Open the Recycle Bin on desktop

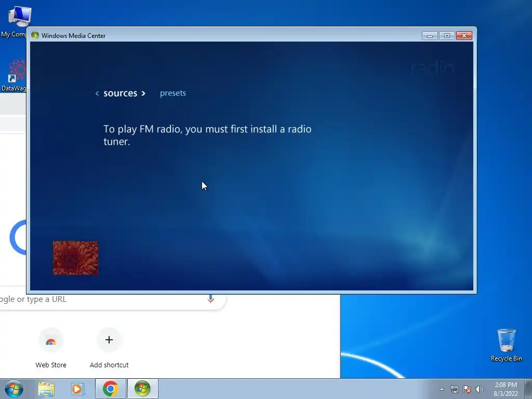click(x=506, y=345)
